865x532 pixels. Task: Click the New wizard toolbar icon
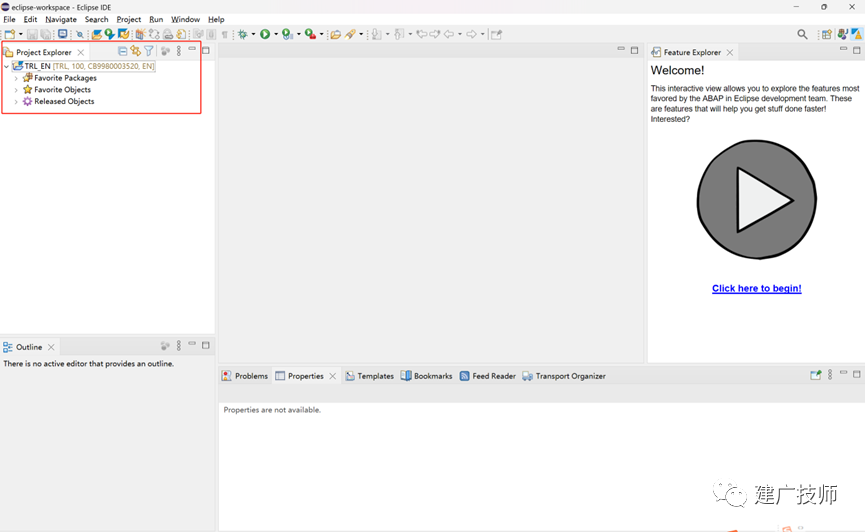tap(10, 34)
